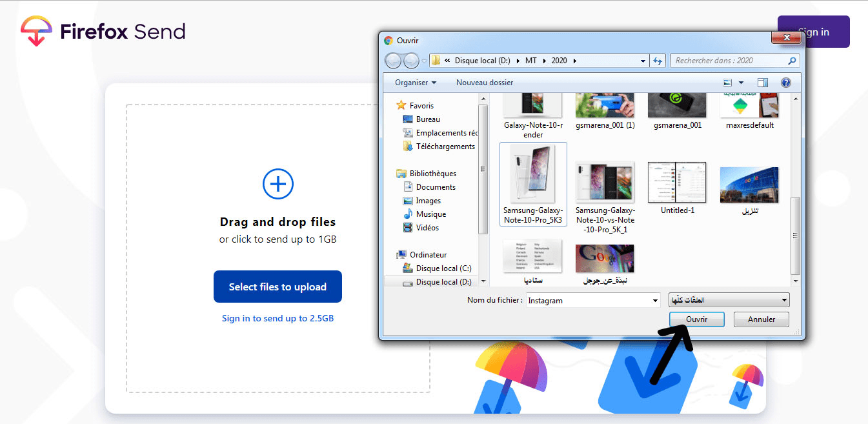Click the arrow after 2020 in breadcrumb

click(574, 61)
